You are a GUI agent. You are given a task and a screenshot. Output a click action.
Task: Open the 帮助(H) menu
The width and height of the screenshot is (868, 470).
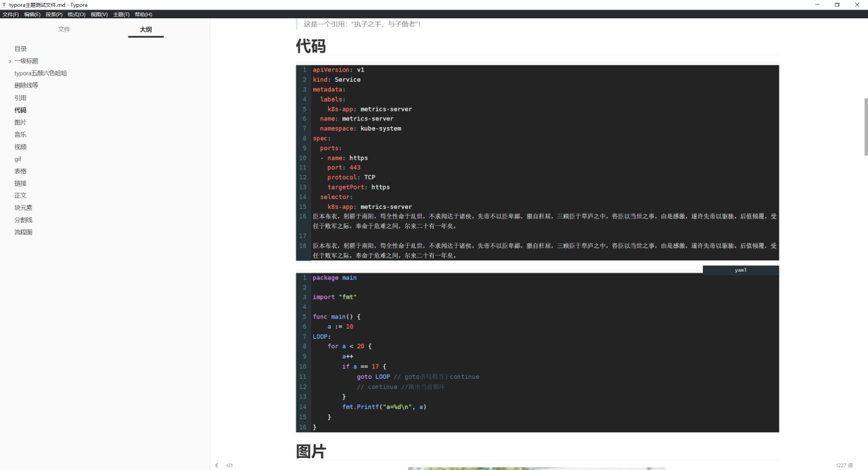143,14
